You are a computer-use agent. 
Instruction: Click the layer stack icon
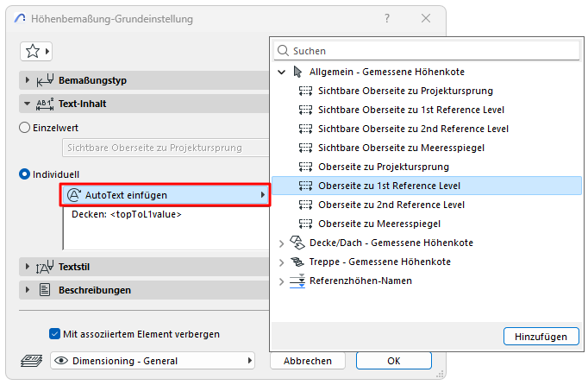pyautogui.click(x=32, y=361)
